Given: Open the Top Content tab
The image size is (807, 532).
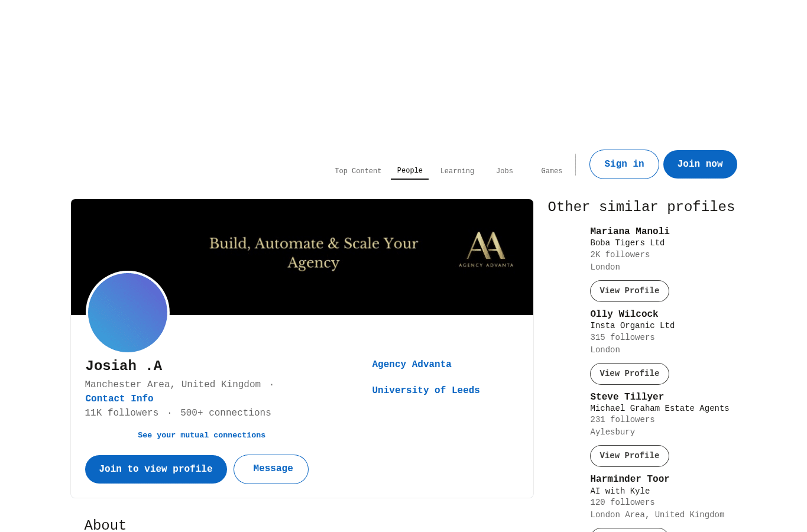Looking at the screenshot, I should pos(358,171).
